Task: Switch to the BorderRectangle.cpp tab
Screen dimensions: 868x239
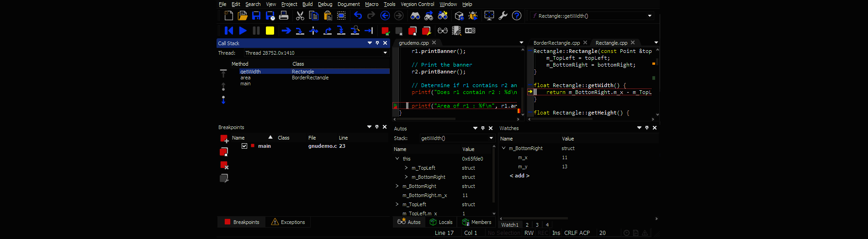Action: [556, 43]
